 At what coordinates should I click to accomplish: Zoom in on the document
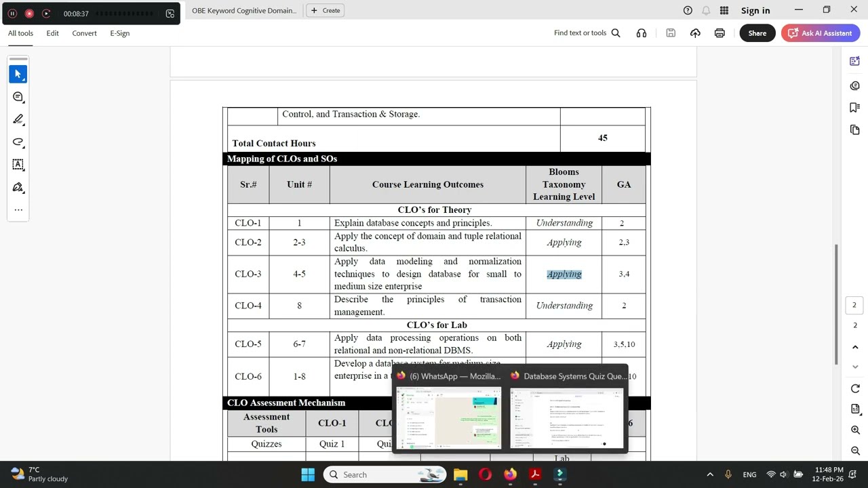855,430
